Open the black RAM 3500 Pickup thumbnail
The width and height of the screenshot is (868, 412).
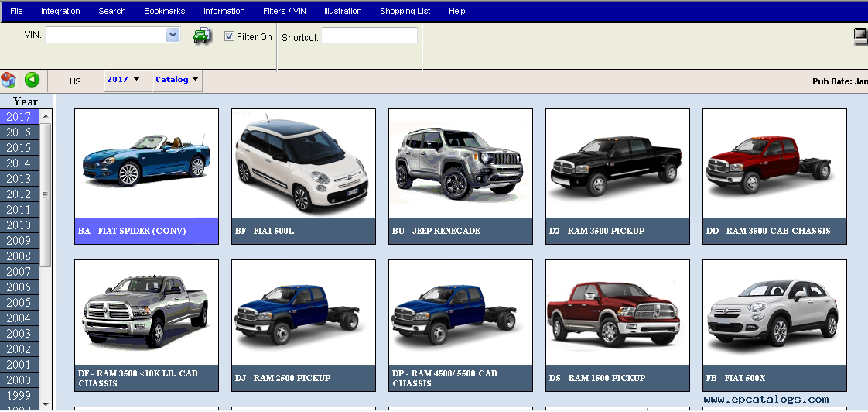tap(618, 163)
